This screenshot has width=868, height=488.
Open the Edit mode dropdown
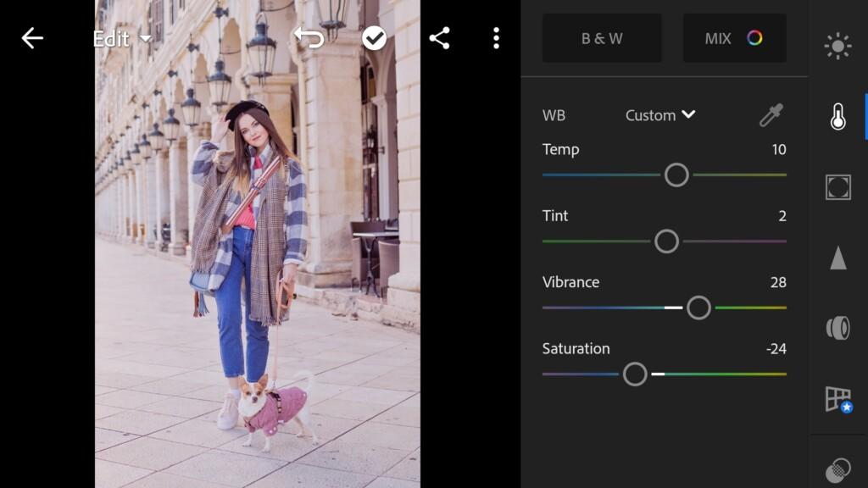click(122, 39)
